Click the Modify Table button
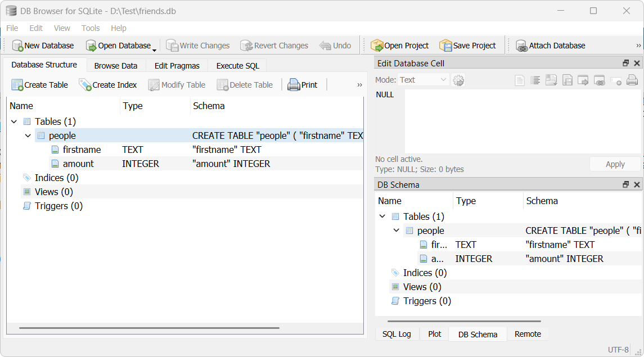The width and height of the screenshot is (644, 357). tap(177, 85)
